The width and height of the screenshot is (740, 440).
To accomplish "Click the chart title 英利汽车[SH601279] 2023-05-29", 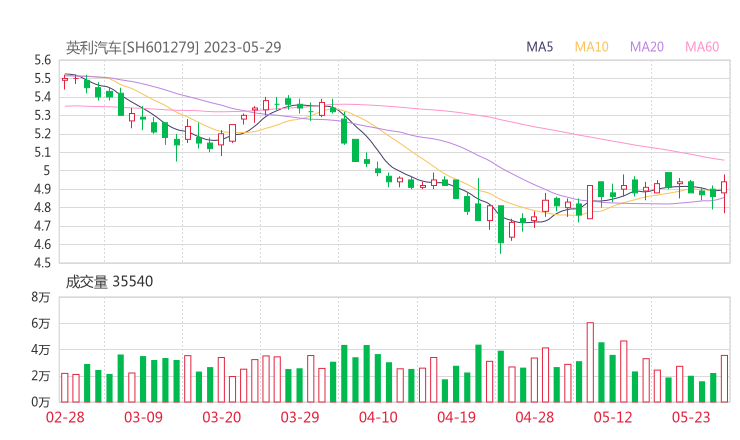I will pyautogui.click(x=173, y=47).
